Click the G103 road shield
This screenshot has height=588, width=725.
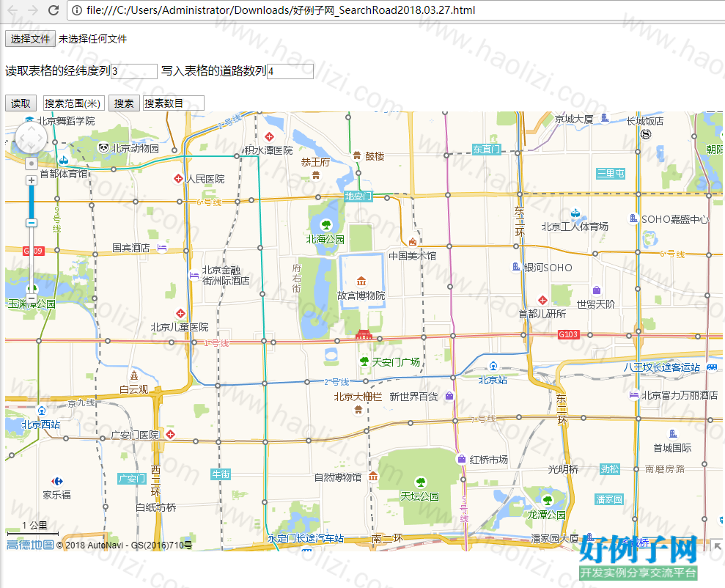pyautogui.click(x=568, y=334)
